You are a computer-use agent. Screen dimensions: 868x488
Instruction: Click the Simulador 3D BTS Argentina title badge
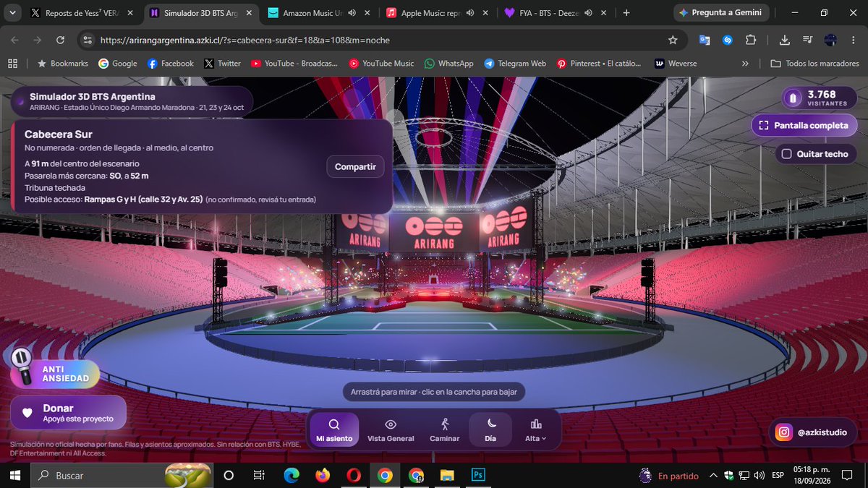[x=132, y=101]
